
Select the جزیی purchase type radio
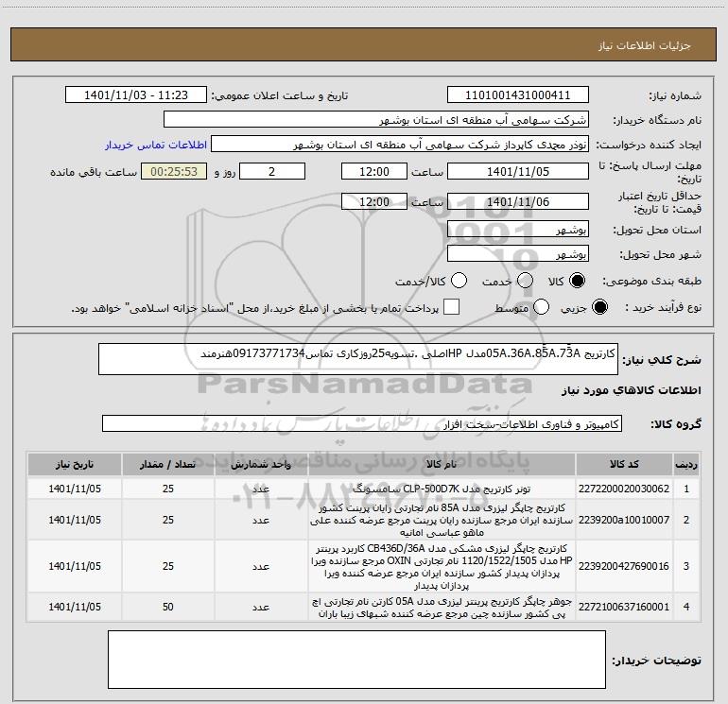[599, 307]
